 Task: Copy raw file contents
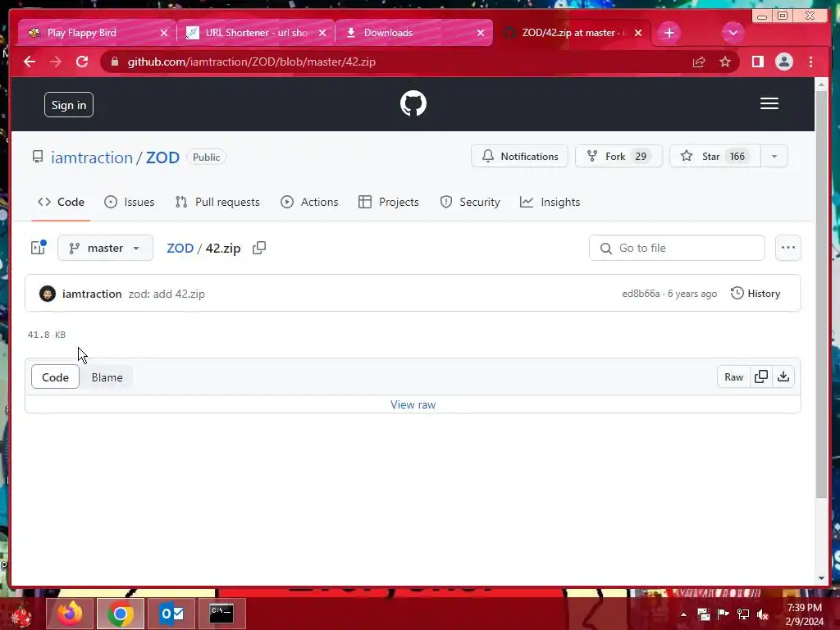761,377
